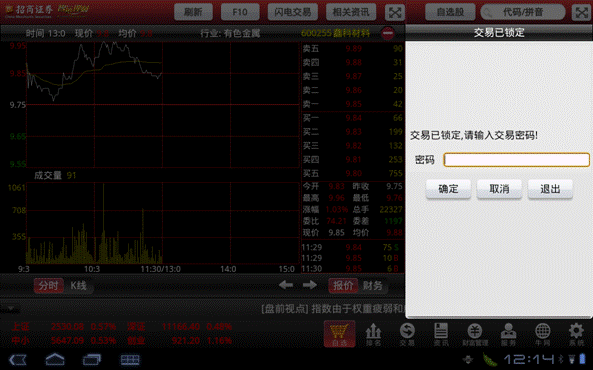
Task: Expand the news ticker dropdown arrow
Action: 11,308
